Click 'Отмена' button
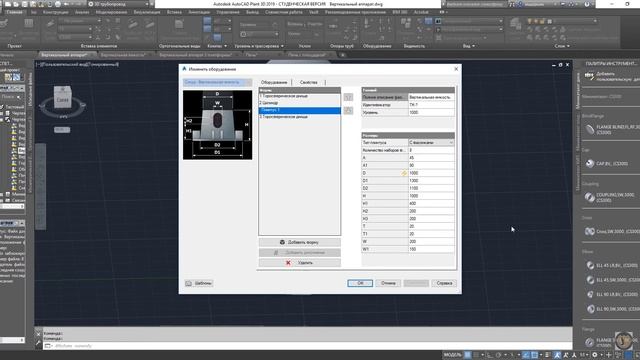 pyautogui.click(x=388, y=283)
